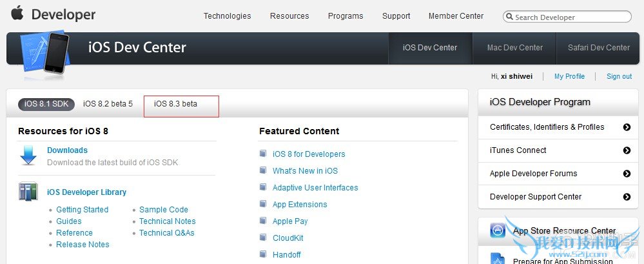The width and height of the screenshot is (644, 264).
Task: Open the iTunes Connect arrow
Action: click(627, 150)
